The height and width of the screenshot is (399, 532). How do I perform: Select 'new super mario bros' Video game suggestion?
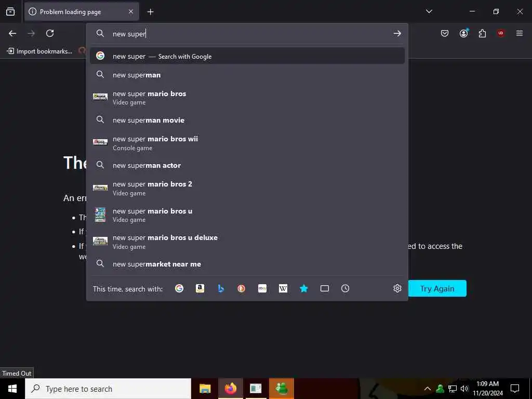coord(247,98)
